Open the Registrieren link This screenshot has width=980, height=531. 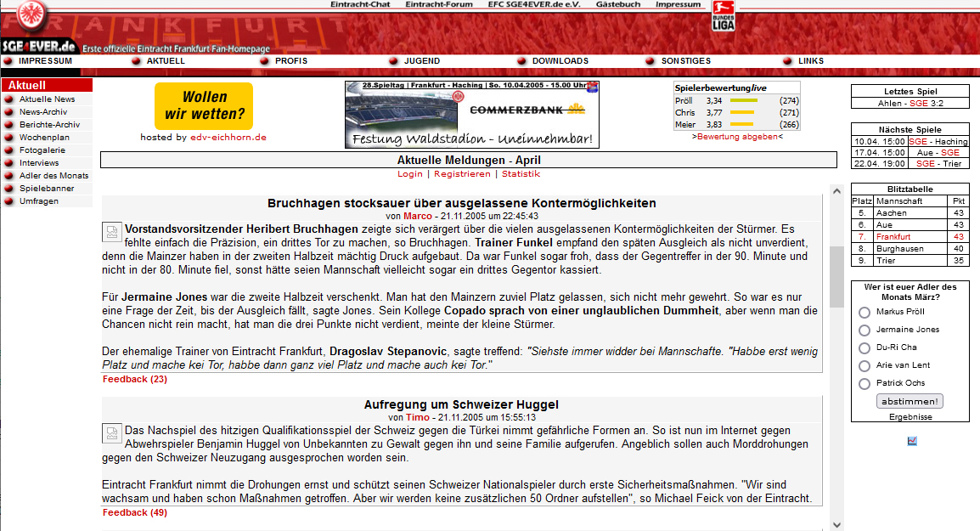tap(462, 174)
